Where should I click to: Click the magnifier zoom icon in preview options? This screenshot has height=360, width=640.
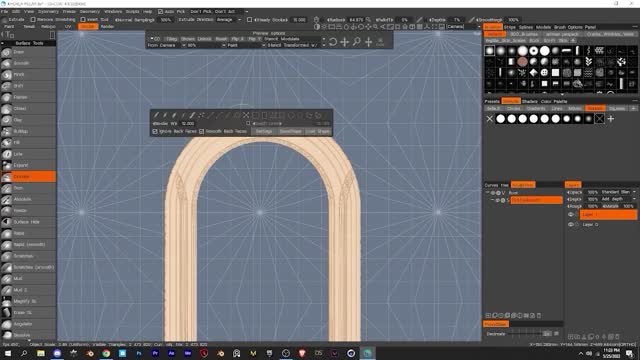[x=357, y=42]
